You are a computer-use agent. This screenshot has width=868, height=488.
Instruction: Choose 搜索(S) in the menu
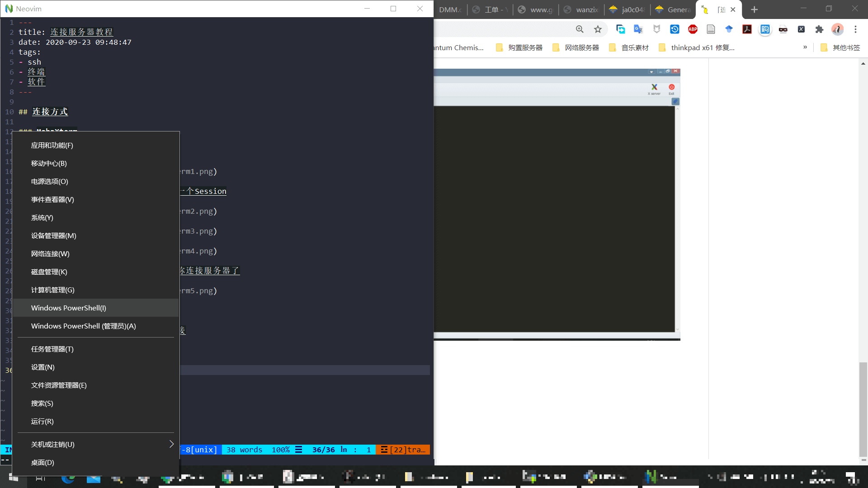(96, 403)
